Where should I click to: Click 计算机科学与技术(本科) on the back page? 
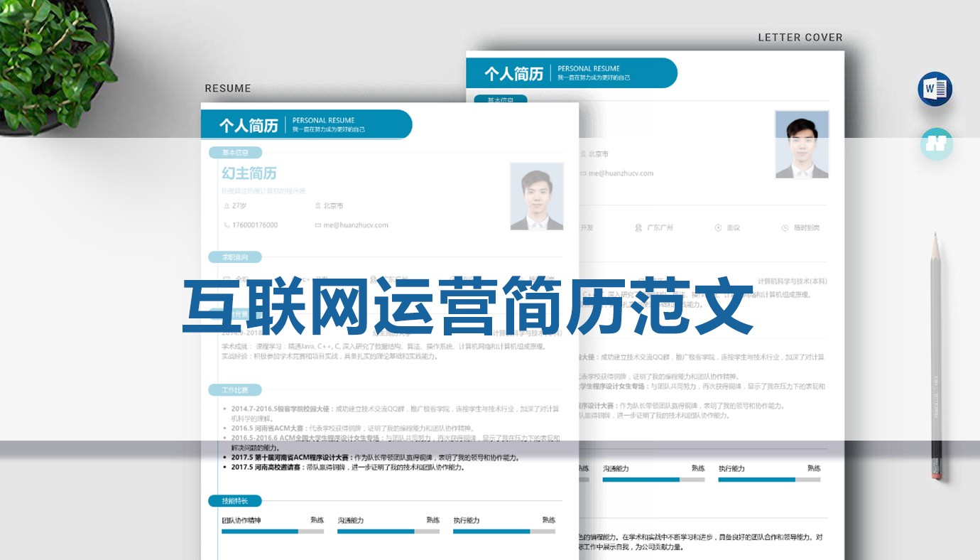[793, 281]
